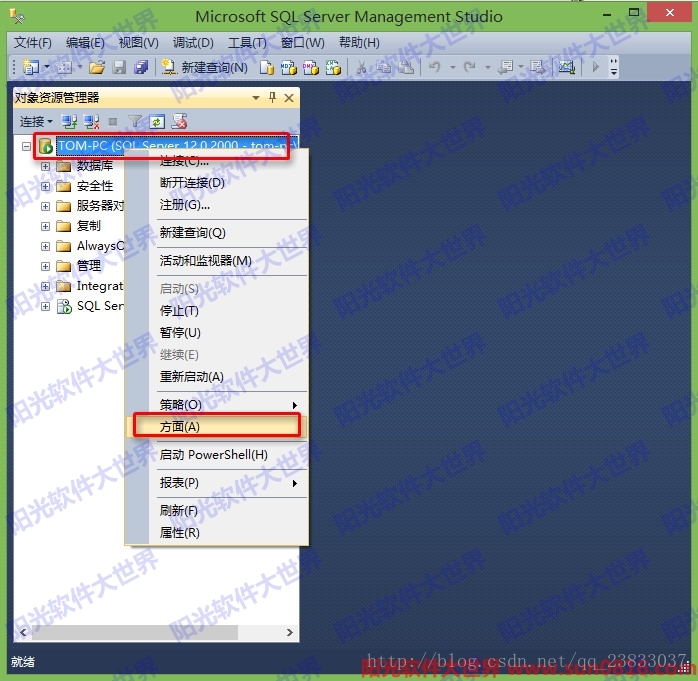Viewport: 698px width, 681px height.
Task: Expand the 数据库 folder
Action: [x=45, y=166]
